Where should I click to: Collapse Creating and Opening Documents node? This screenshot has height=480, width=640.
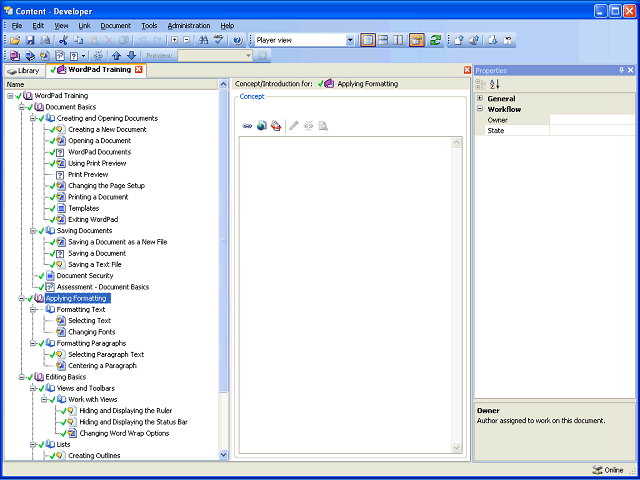33,118
